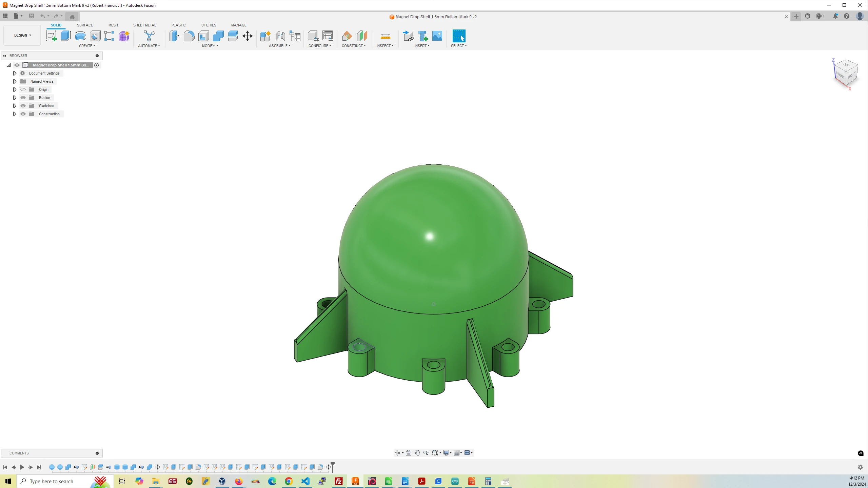Toggle visibility of Sketches folder
This screenshot has height=488, width=868.
pyautogui.click(x=23, y=106)
